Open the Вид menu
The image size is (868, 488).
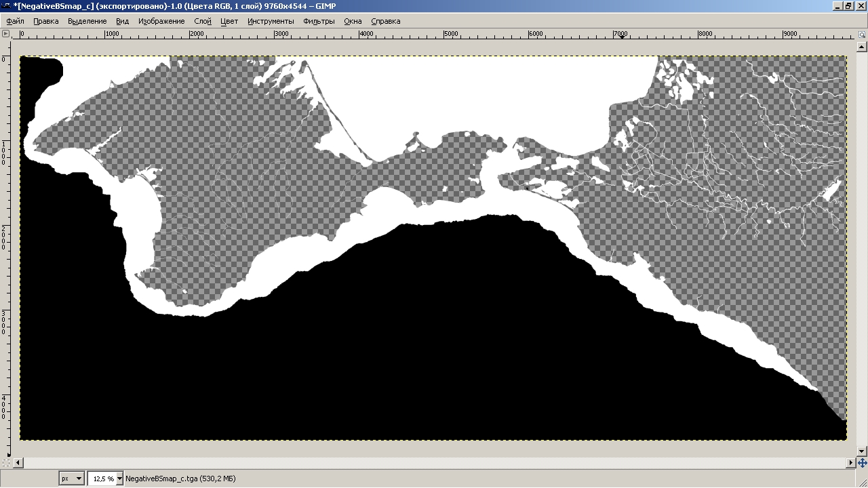[x=122, y=21]
